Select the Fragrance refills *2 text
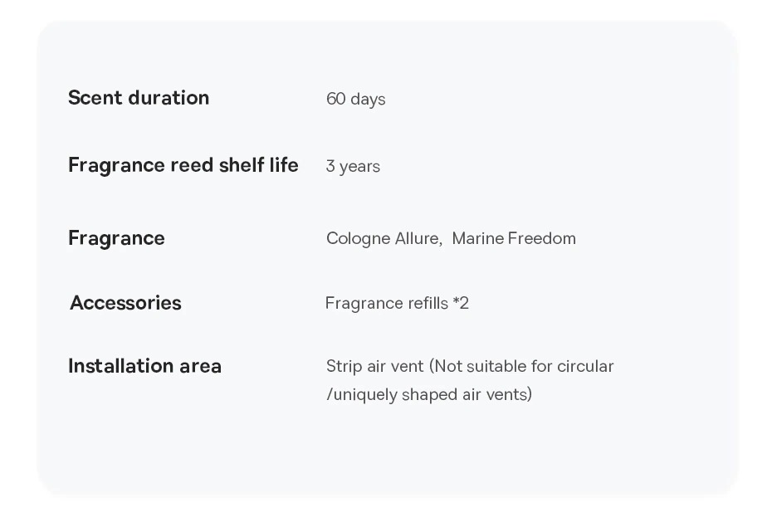The image size is (772, 532). click(x=397, y=303)
